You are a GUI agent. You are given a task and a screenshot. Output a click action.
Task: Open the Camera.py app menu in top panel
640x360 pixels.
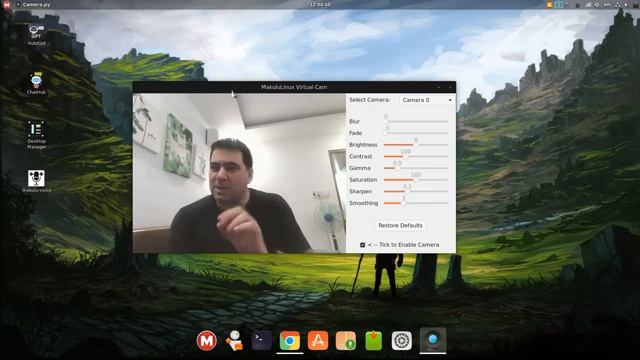pyautogui.click(x=34, y=4)
